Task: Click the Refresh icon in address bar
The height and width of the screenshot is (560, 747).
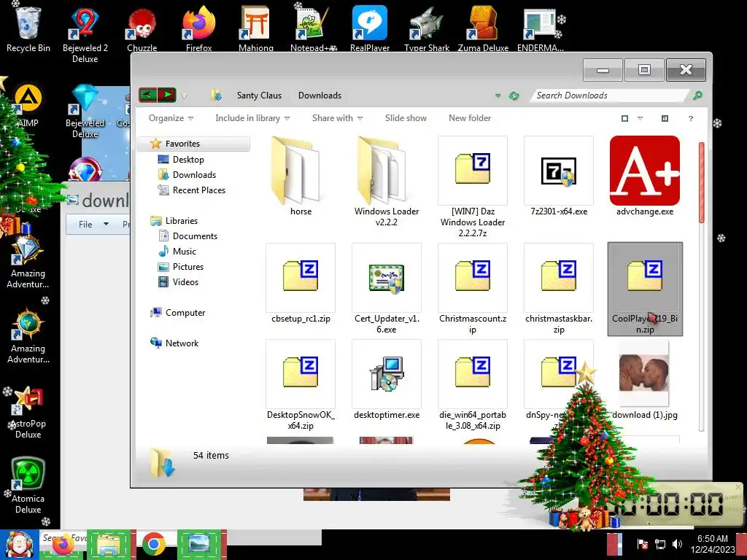Action: click(514, 96)
